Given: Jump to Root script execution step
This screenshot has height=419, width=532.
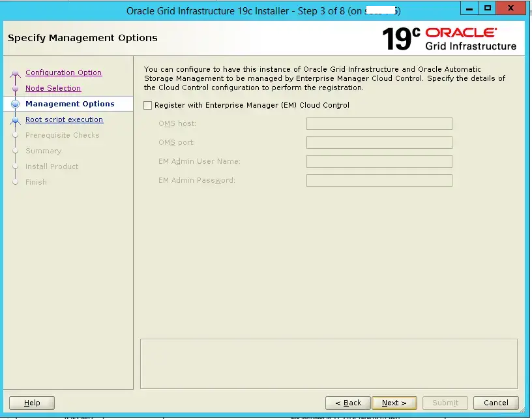Looking at the screenshot, I should [64, 119].
